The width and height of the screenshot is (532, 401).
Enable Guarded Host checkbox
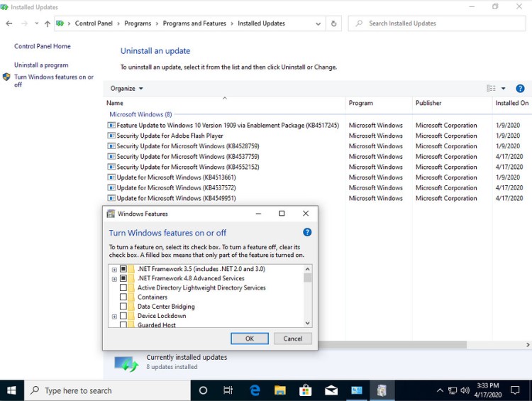point(123,325)
